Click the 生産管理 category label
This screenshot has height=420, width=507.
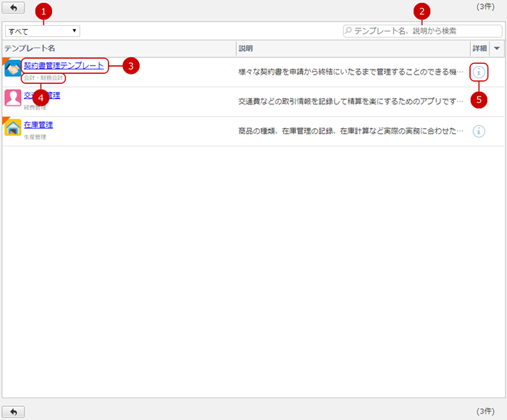click(x=35, y=136)
